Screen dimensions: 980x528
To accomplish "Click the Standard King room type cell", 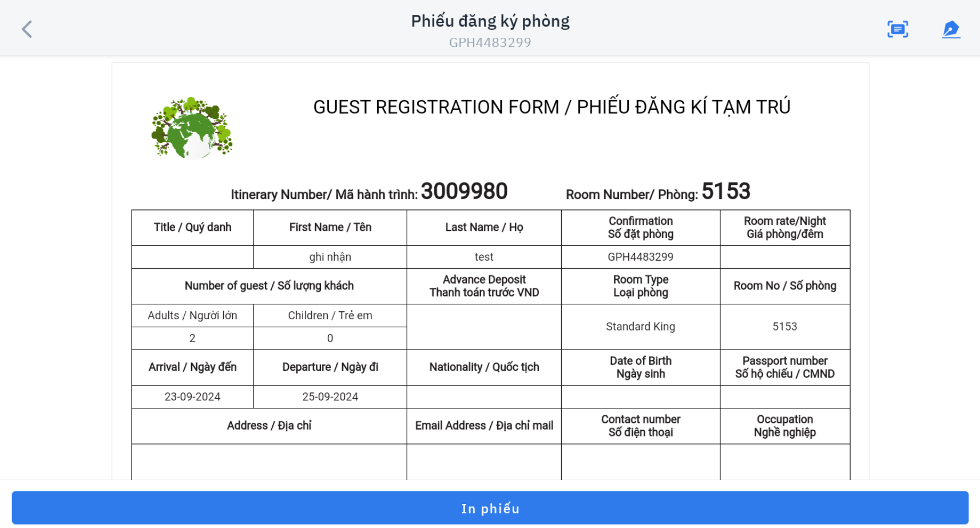I will tap(640, 327).
